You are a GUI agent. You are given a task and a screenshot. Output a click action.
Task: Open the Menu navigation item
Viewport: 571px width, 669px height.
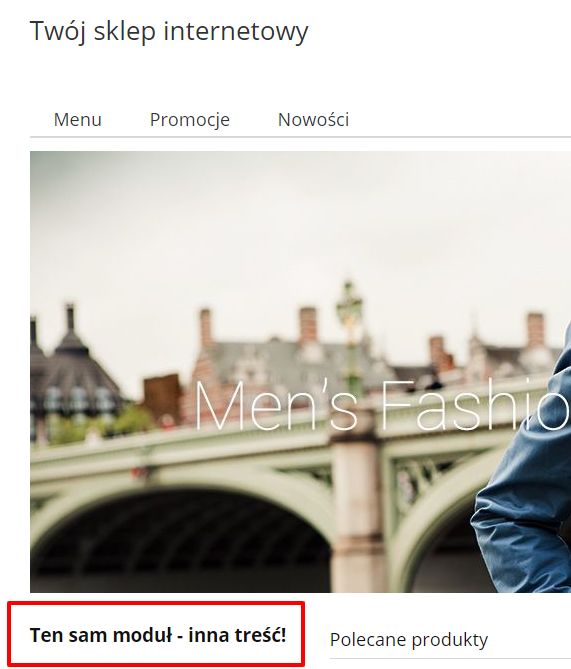[x=78, y=119]
